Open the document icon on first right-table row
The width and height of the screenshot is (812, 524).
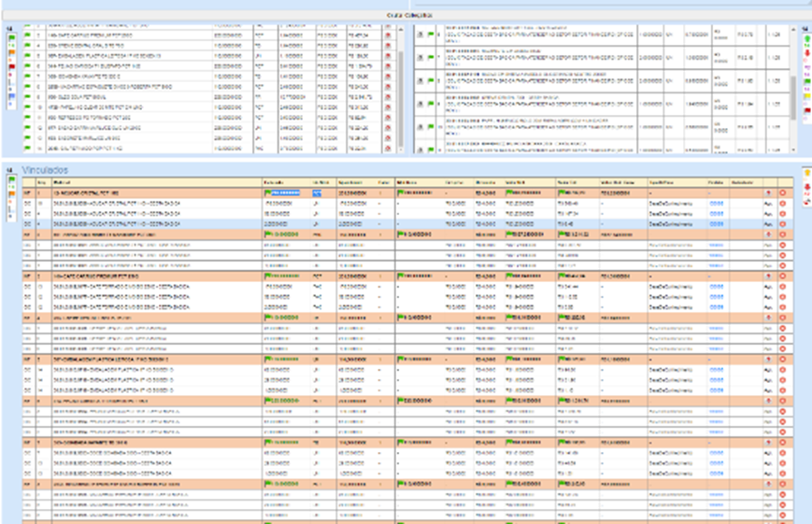(x=420, y=35)
